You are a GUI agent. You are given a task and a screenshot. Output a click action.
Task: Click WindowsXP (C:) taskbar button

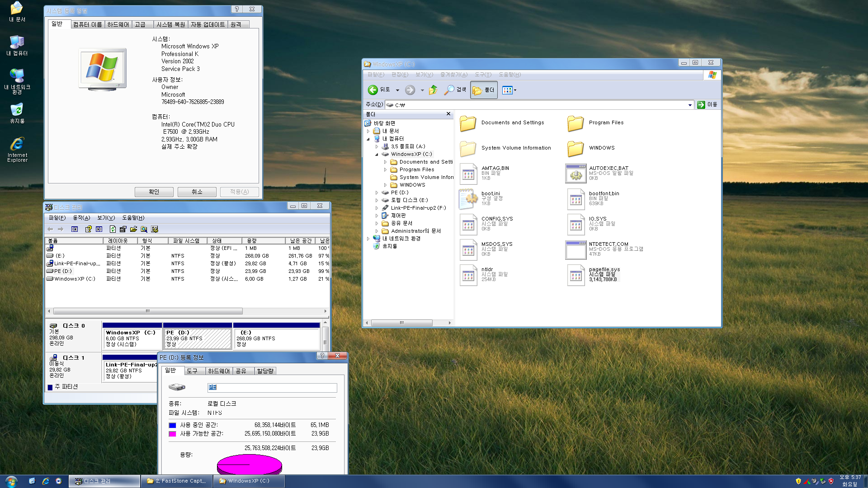coord(249,481)
